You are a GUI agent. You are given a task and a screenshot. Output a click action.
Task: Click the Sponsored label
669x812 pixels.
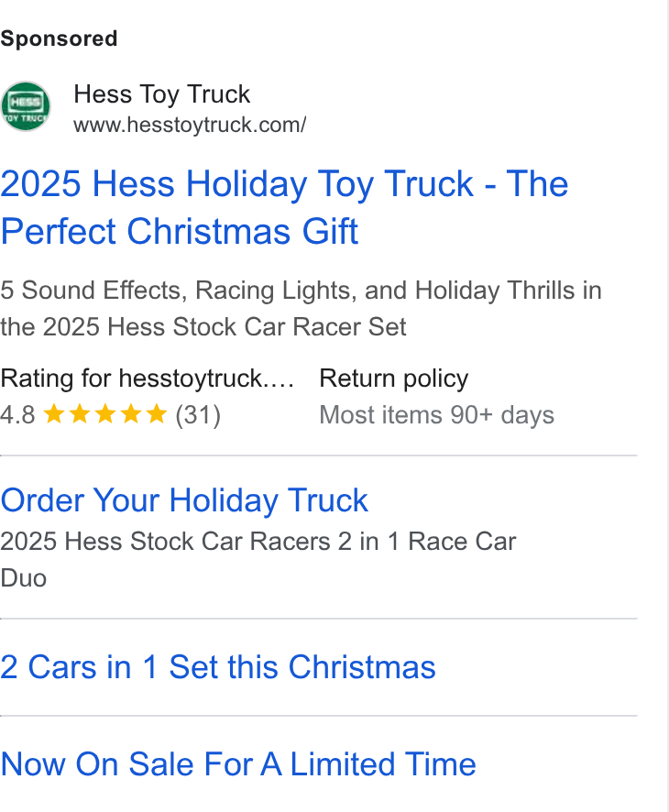point(59,38)
